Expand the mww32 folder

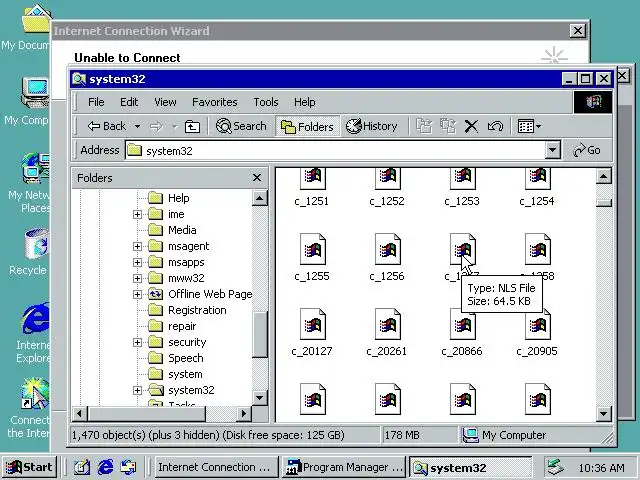[138, 278]
